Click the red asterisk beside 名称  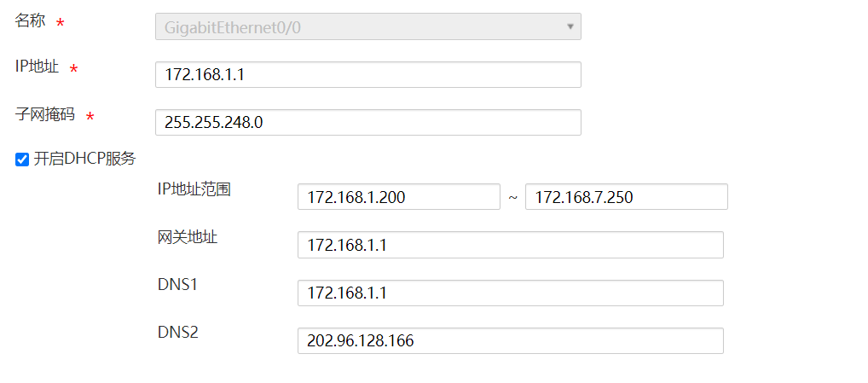tap(60, 24)
